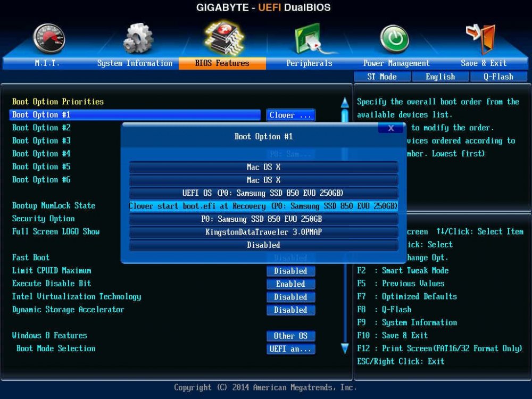This screenshot has width=532, height=399.
Task: Open Windows 8 Features Other OS dropdown
Action: point(291,336)
